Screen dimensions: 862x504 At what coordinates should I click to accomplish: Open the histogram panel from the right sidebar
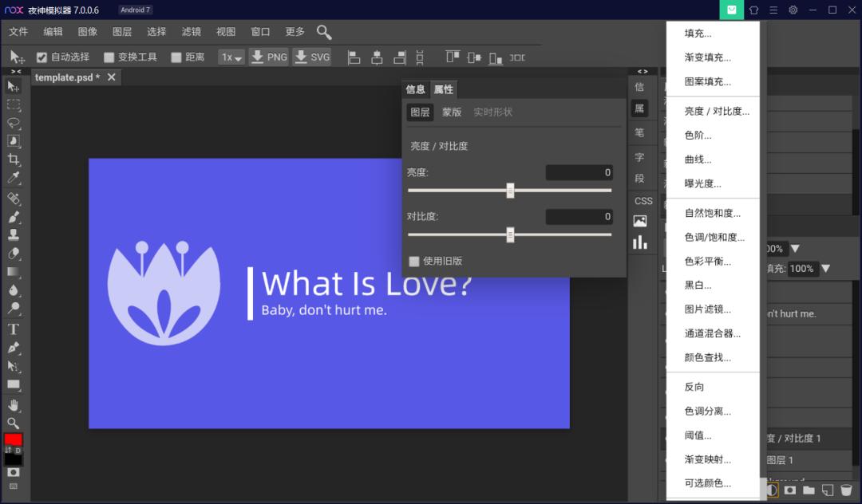coord(642,242)
